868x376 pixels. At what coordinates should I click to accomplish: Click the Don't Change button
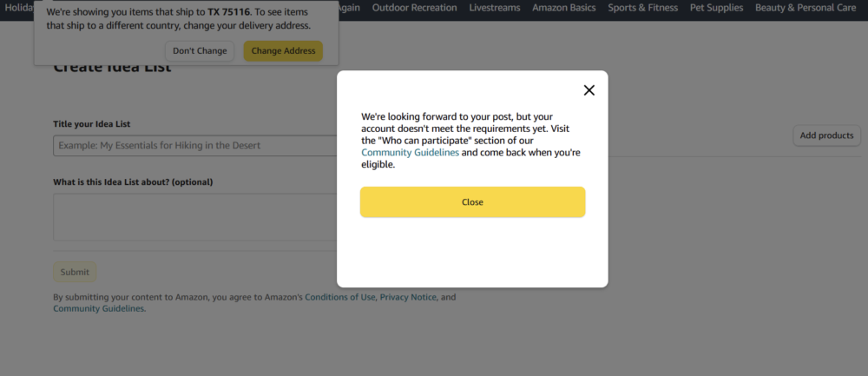click(200, 51)
